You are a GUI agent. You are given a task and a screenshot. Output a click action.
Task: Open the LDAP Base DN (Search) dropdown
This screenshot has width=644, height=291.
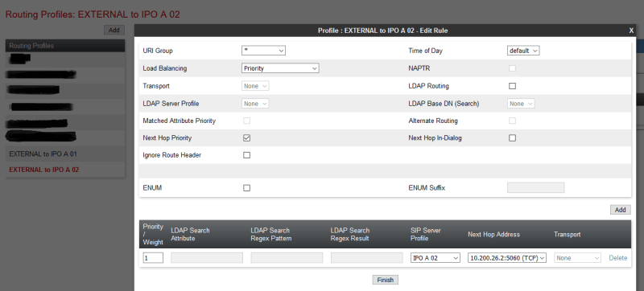coord(521,104)
